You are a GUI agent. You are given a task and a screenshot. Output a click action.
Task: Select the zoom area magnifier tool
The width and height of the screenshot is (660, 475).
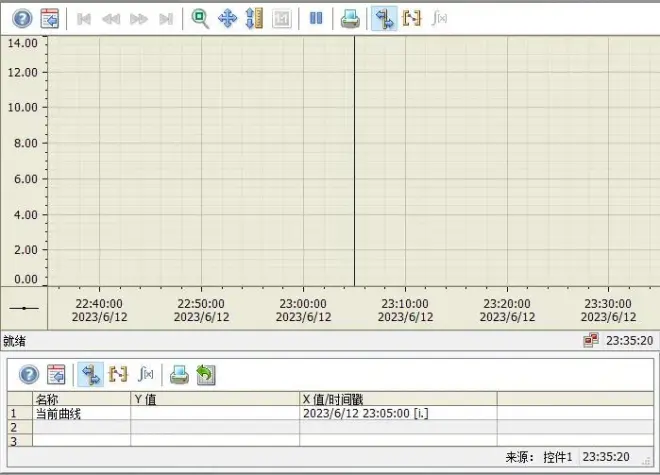pyautogui.click(x=200, y=19)
